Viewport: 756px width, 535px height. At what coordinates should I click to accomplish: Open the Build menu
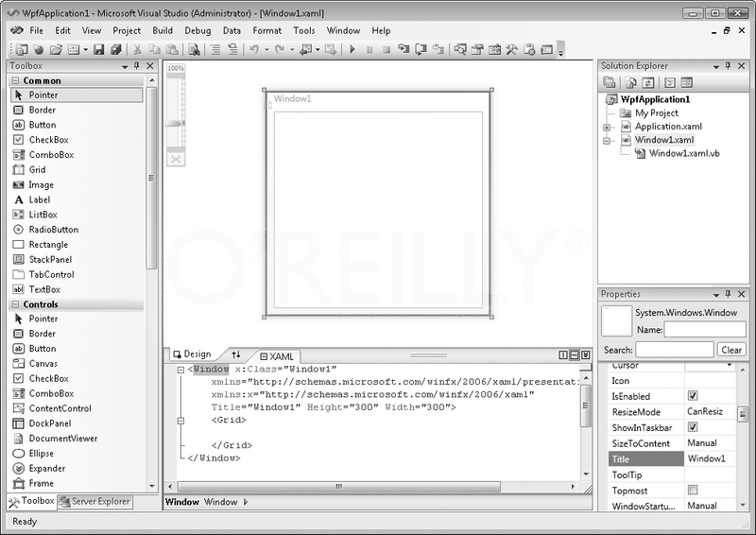pyautogui.click(x=163, y=30)
